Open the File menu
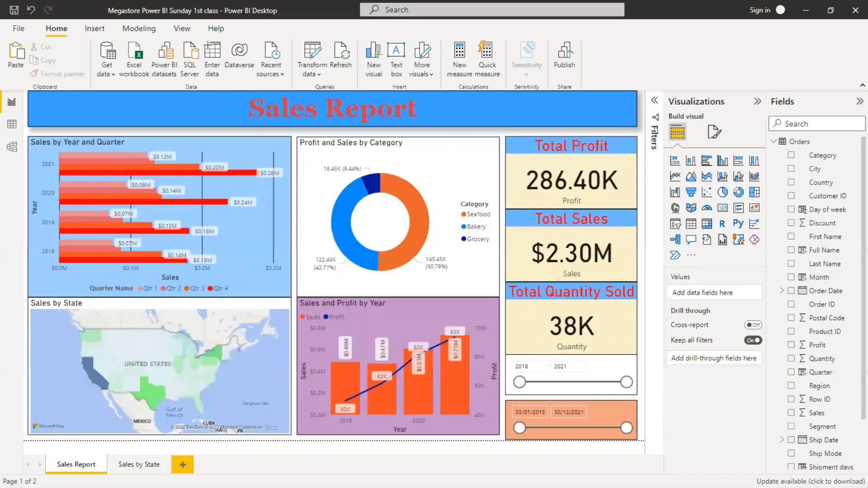This screenshot has height=488, width=868. (19, 28)
